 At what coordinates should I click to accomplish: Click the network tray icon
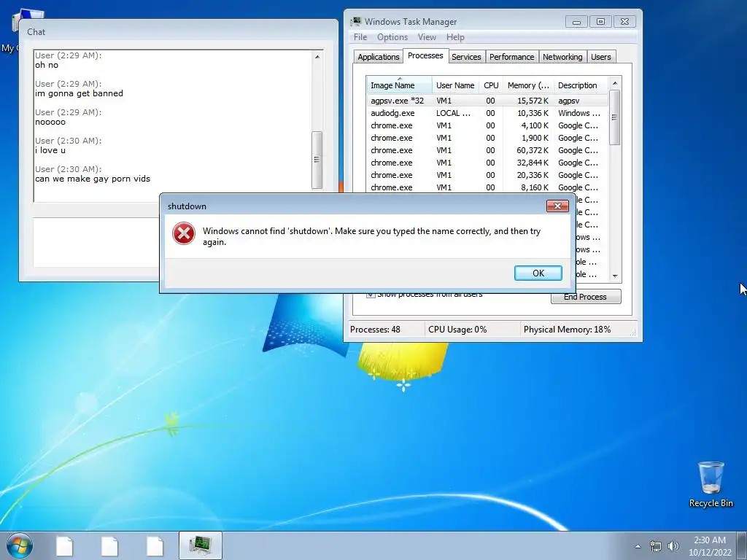tap(656, 546)
